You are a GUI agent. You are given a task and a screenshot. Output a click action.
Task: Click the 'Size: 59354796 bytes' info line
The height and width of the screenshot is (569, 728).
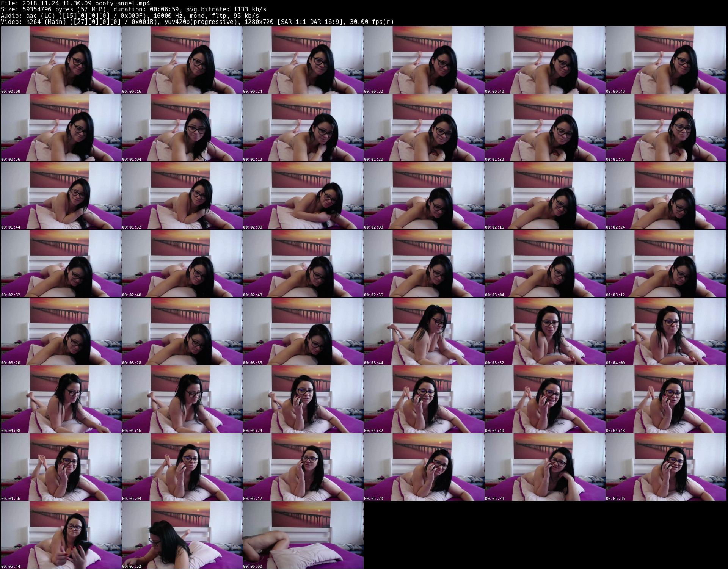[133, 9]
